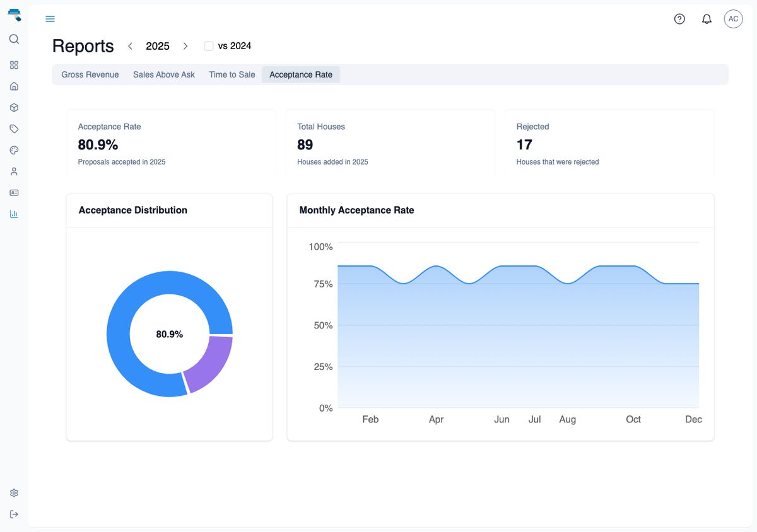
Task: Click the Monthly Acceptance Rate card title
Action: coord(356,210)
